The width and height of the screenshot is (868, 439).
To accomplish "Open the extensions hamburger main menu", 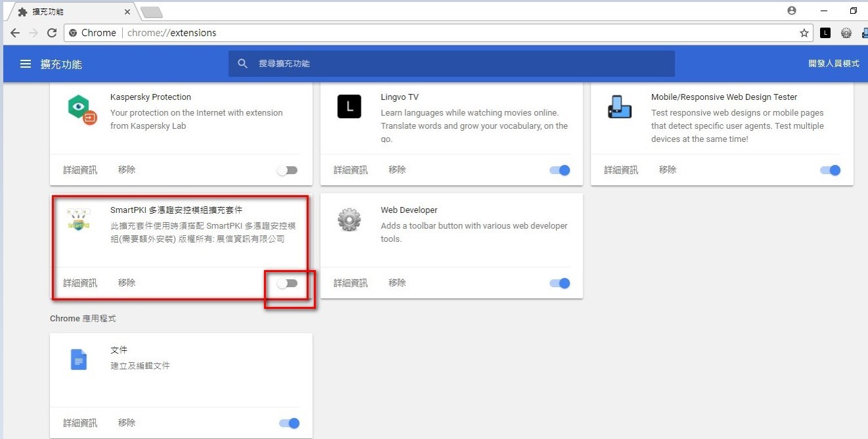I will pyautogui.click(x=26, y=64).
